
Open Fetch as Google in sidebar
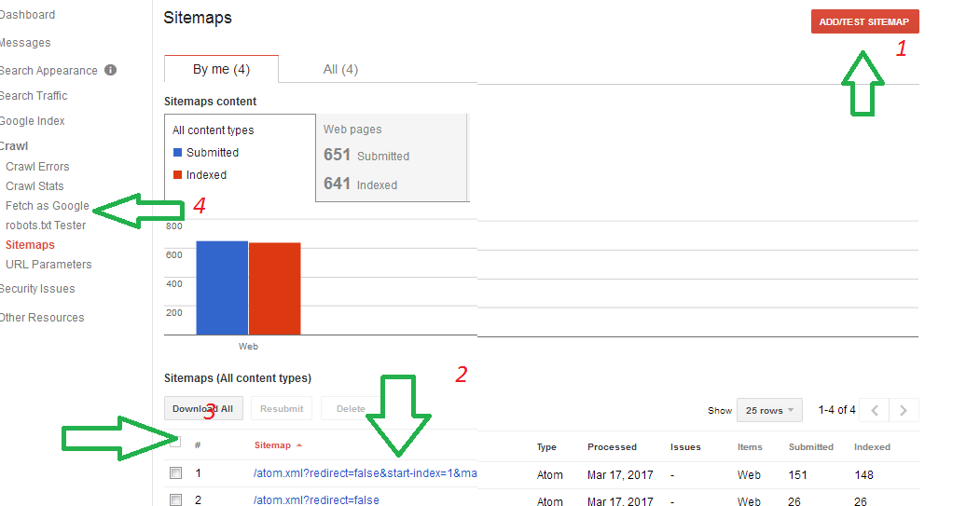(47, 206)
